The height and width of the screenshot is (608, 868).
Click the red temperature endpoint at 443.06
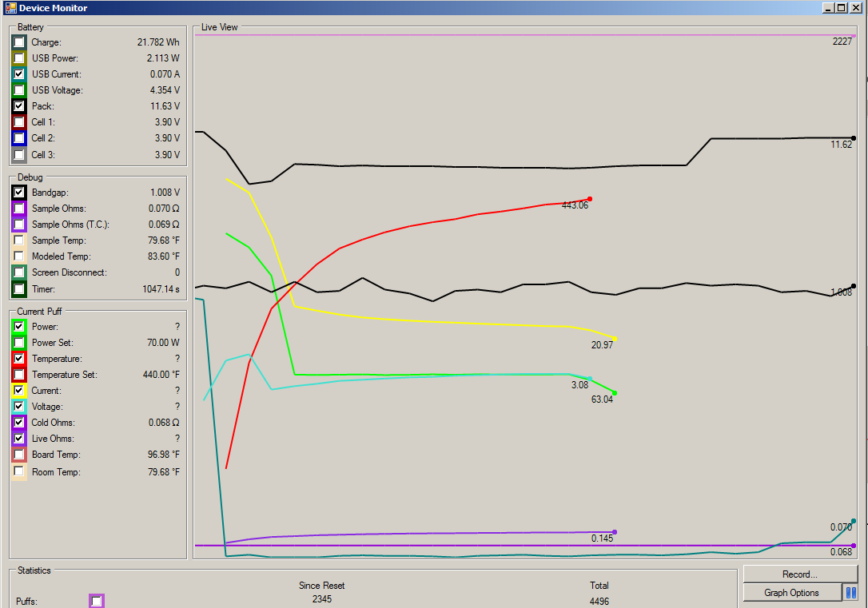589,199
